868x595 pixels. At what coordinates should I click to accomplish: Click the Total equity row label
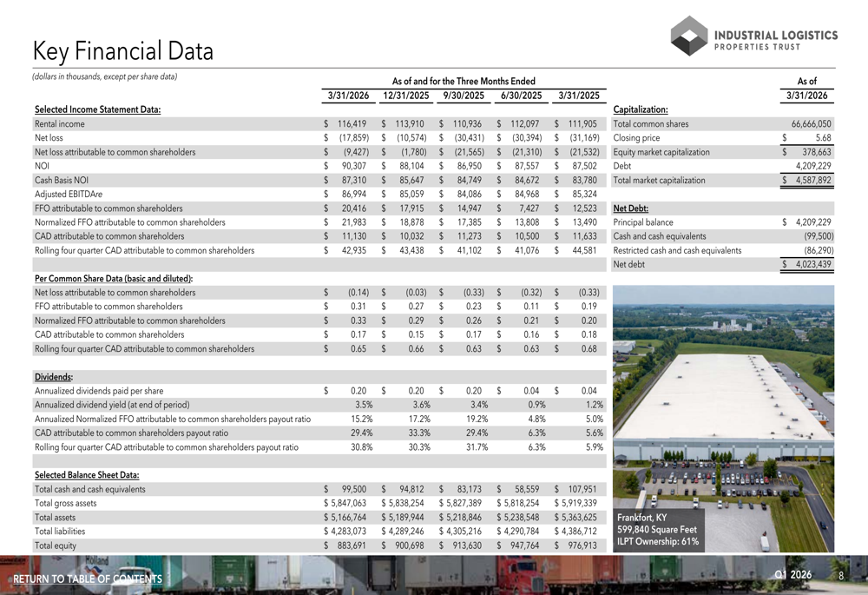coord(55,545)
